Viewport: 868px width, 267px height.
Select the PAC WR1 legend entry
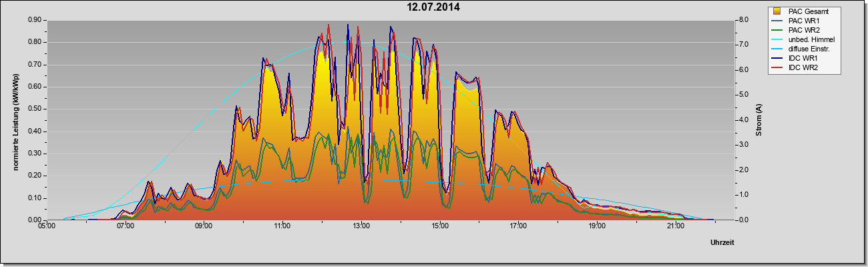[x=807, y=21]
